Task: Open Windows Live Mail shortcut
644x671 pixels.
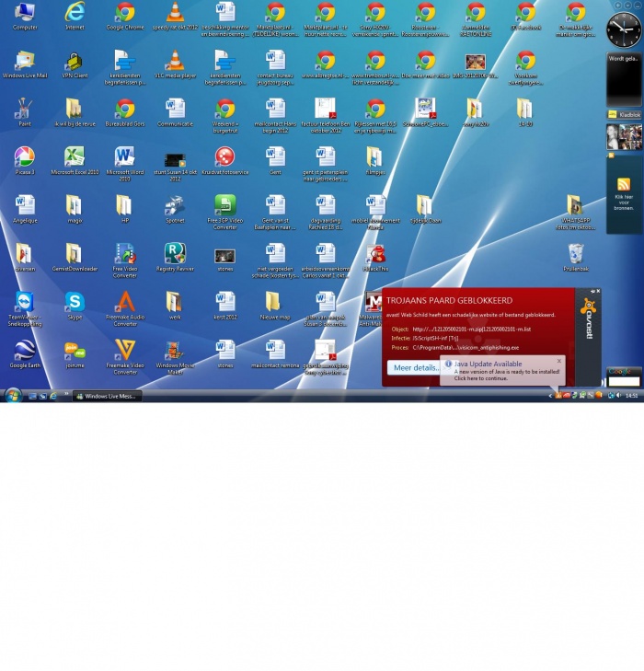Action: tap(25, 64)
